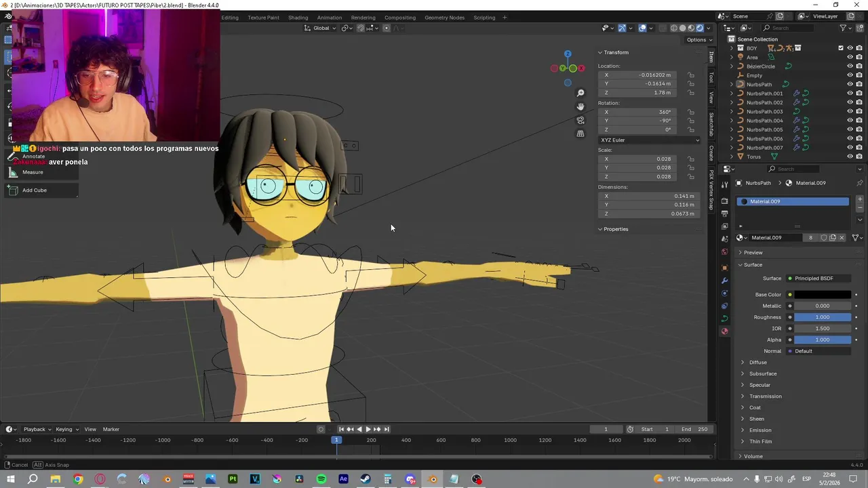Click the Zoom view magnifier icon
The height and width of the screenshot is (488, 868).
click(580, 93)
